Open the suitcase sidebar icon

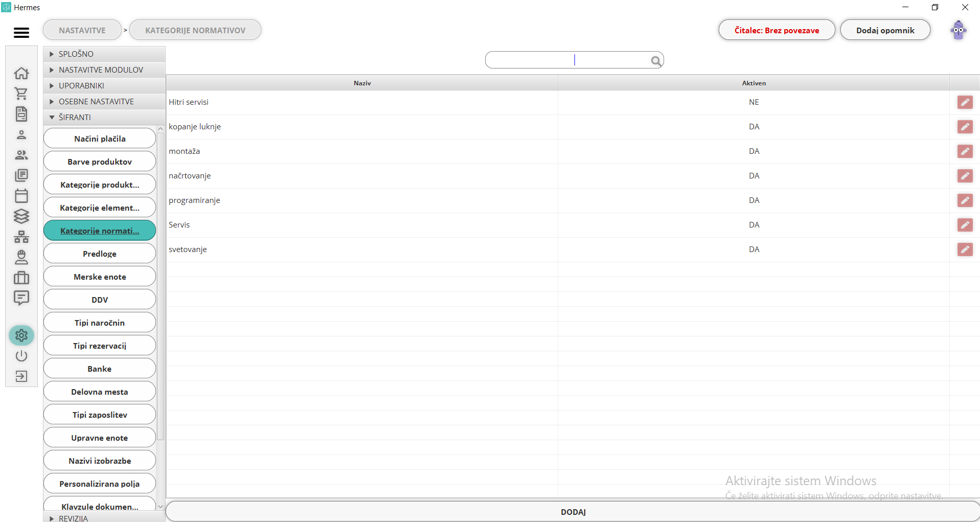click(x=21, y=278)
